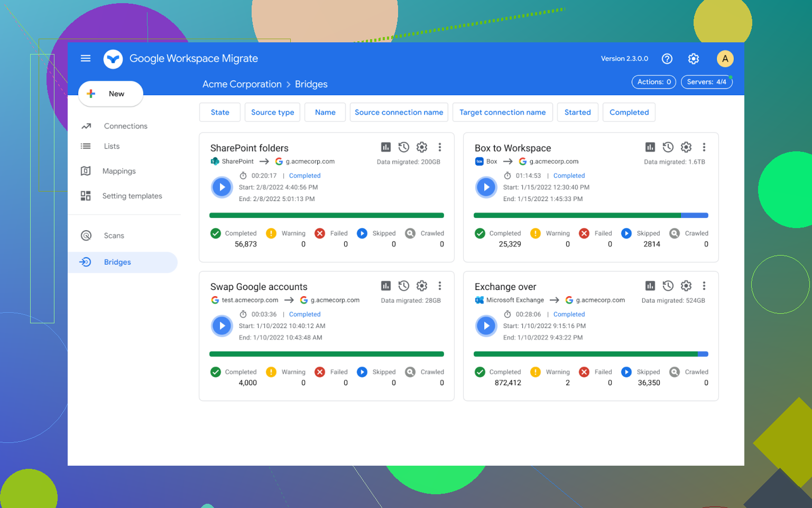Open the Source type filter
812x508 pixels.
pyautogui.click(x=272, y=112)
